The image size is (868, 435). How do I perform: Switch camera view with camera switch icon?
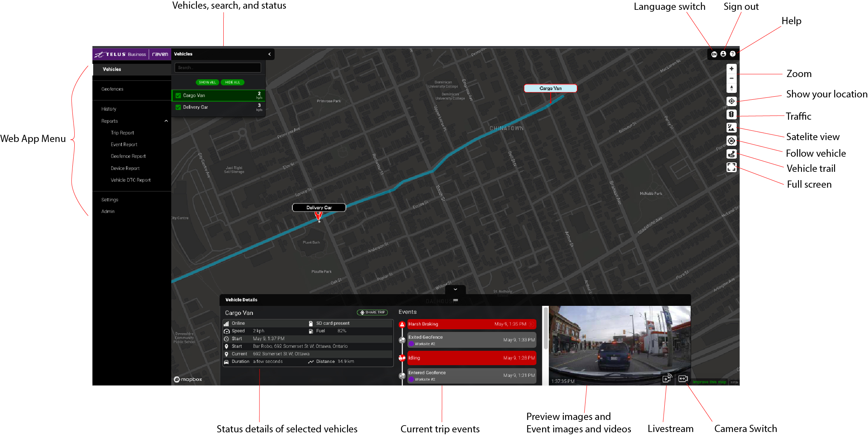[683, 379]
